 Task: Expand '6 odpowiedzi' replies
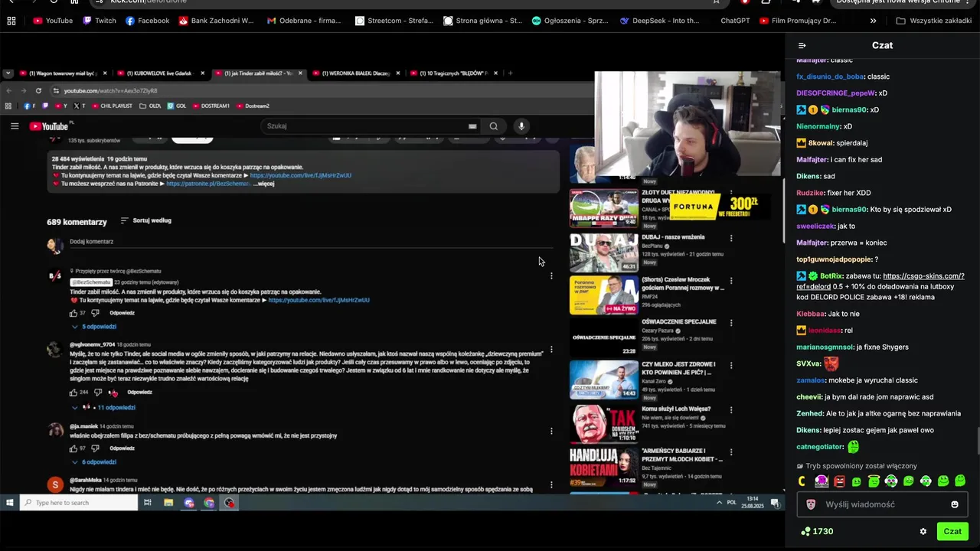(x=94, y=462)
